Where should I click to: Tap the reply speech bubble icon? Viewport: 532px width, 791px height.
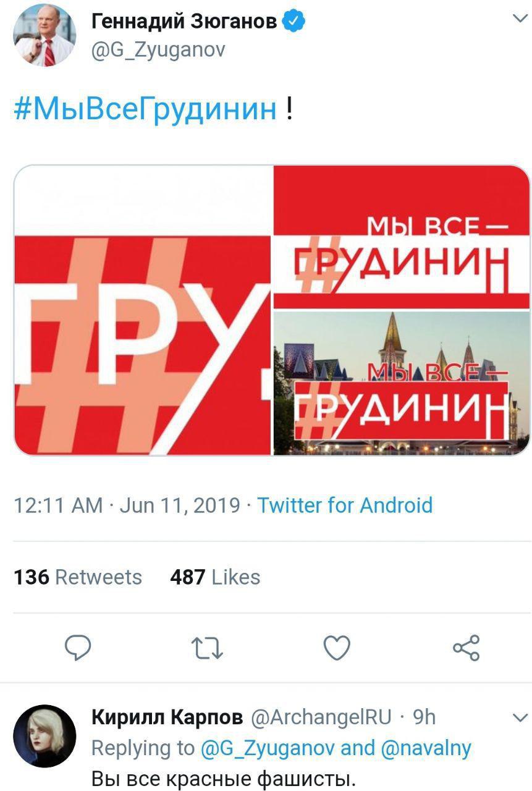[78, 648]
